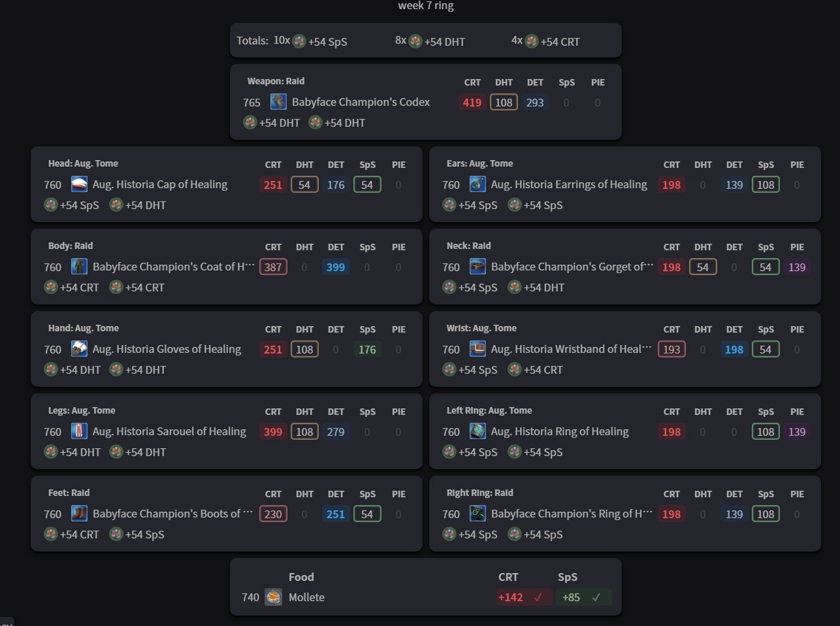
Task: Click the Babyface Champion's Coat body icon
Action: tap(79, 267)
